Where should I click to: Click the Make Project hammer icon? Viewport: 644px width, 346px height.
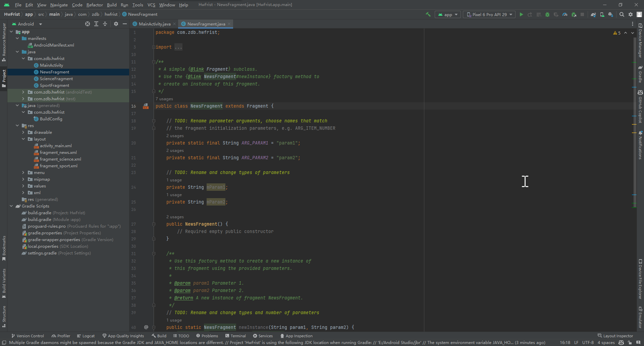click(428, 14)
